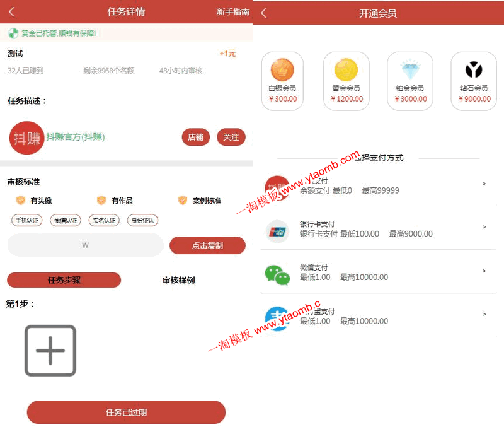The image size is (504, 427).
Task: Click the red balance payment icon
Action: [x=277, y=188]
